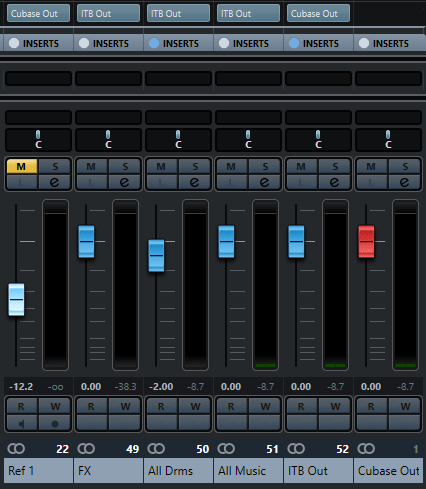Enable Read automation on All Music

[x=232, y=406]
